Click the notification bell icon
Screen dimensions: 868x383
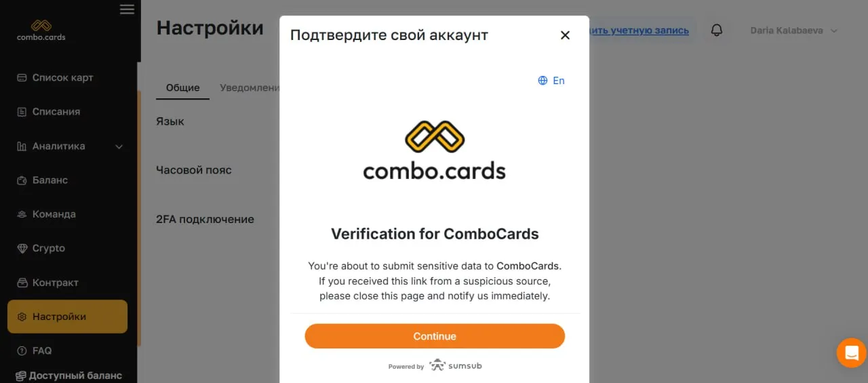coord(716,31)
